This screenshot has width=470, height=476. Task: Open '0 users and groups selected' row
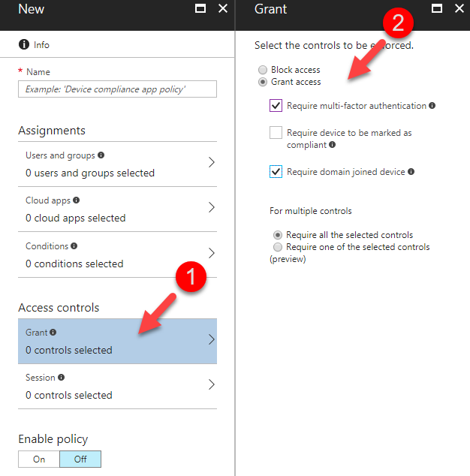(x=117, y=164)
